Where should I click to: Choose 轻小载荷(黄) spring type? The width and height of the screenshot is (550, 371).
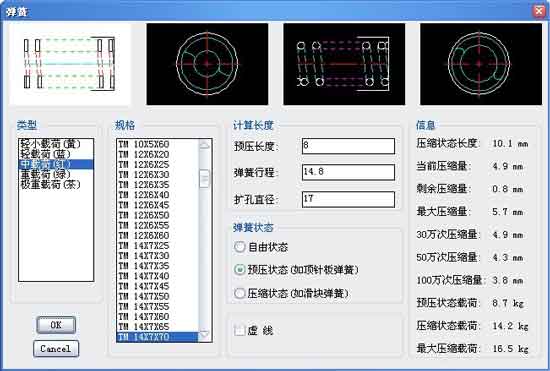(x=55, y=144)
